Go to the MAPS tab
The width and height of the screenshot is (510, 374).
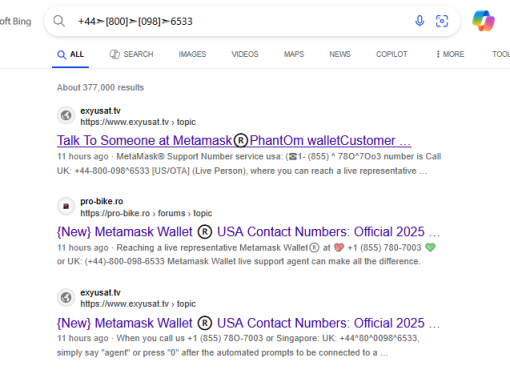coord(294,54)
